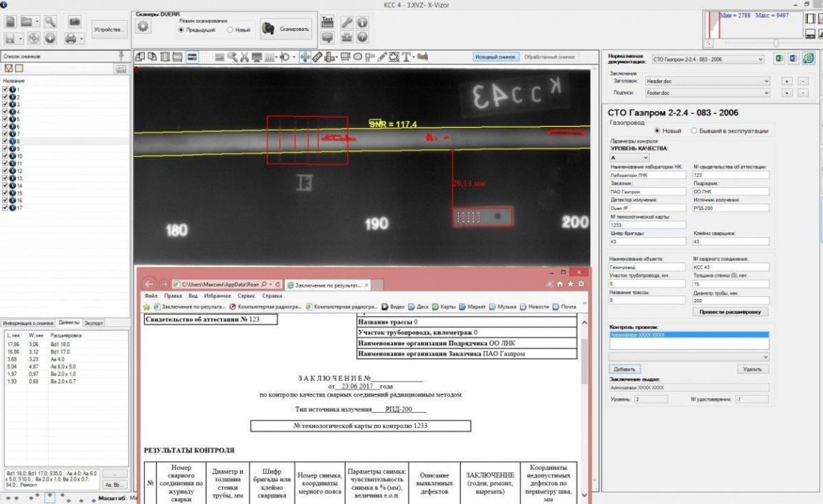Switch to 'Обработанный снимок' view tab
The image size is (823, 504).
[549, 57]
